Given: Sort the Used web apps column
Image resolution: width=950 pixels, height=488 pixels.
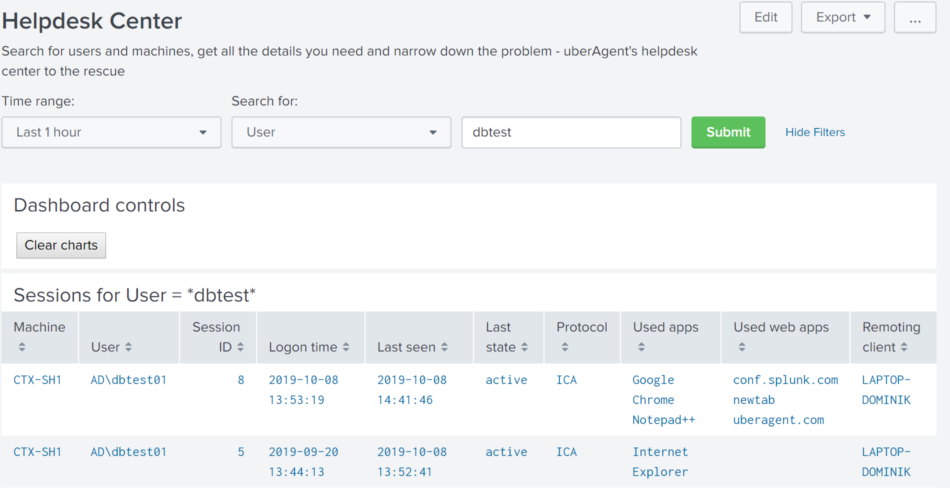Looking at the screenshot, I should [741, 347].
